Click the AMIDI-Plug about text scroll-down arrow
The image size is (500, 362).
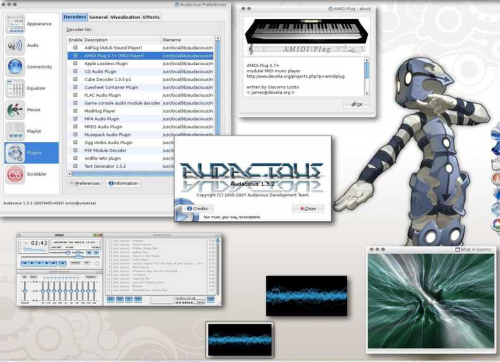point(367,93)
